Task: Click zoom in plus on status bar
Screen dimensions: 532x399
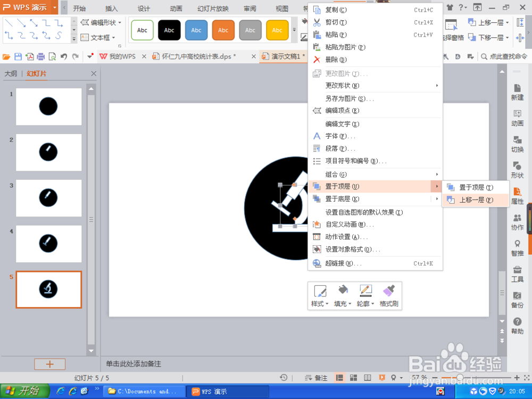Action: [517, 378]
